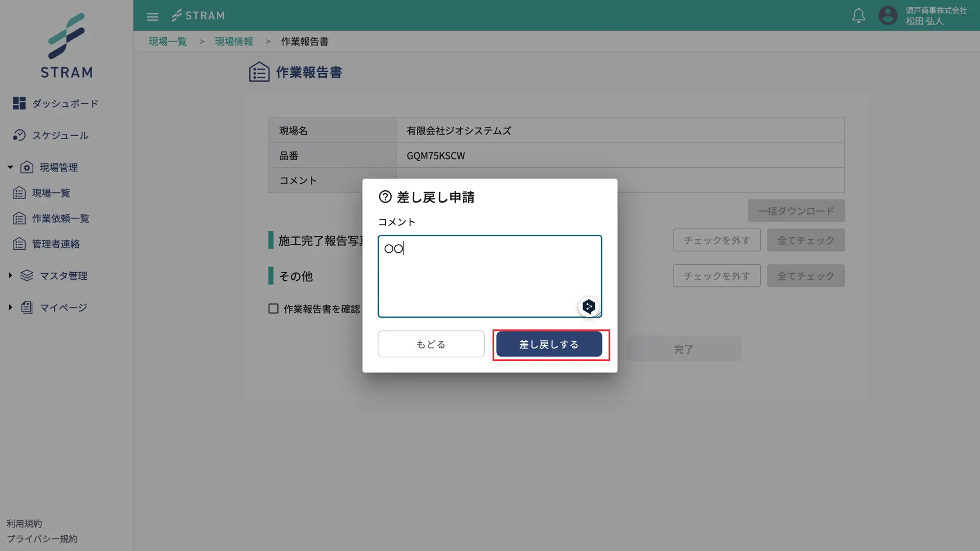Check the 作業報告書を確認 checkbox
Screen dimensions: 980x551
coord(273,308)
